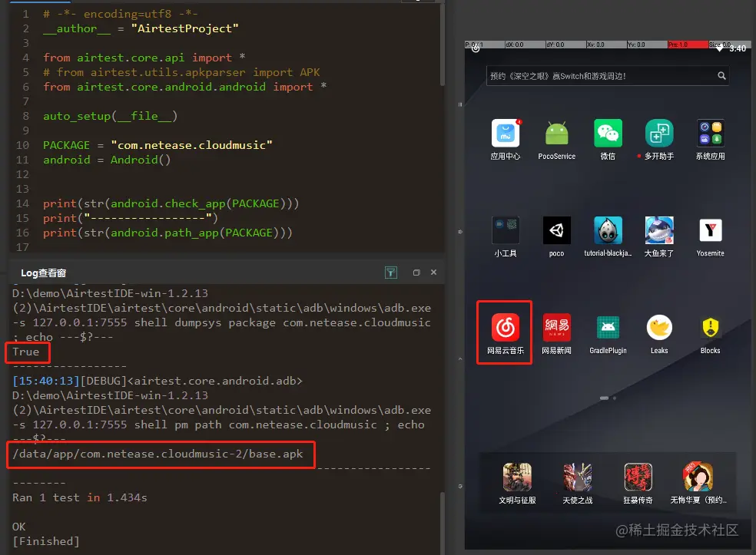Image resolution: width=756 pixels, height=555 pixels.
Task: Click the '[Finished]' line in log
Action: click(46, 541)
